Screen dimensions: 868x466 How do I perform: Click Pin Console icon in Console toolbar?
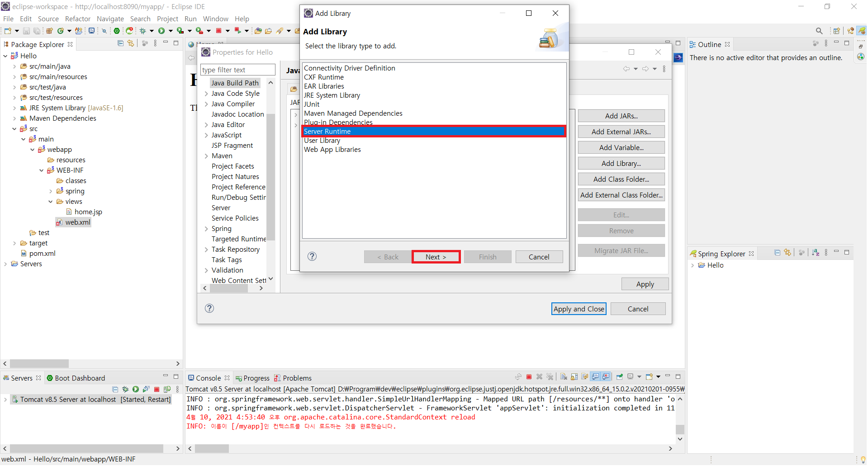coord(620,377)
